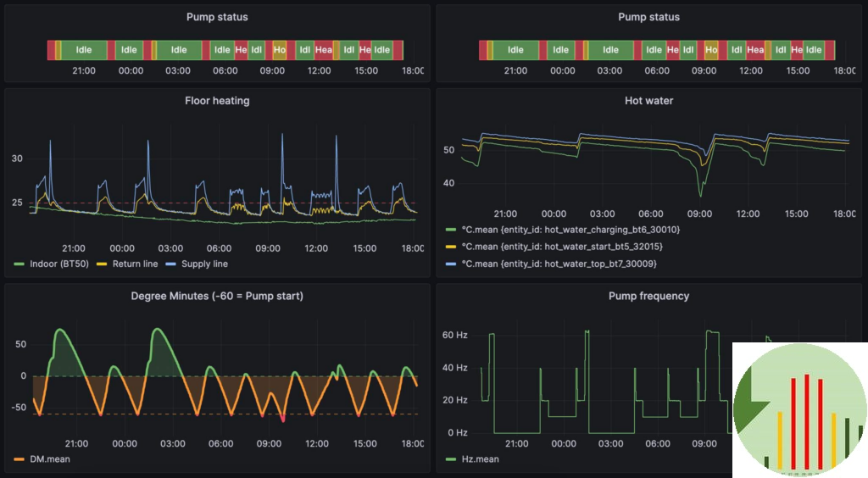Open the Pump frequency panel title menu
Image resolution: width=868 pixels, height=478 pixels.
coord(648,296)
